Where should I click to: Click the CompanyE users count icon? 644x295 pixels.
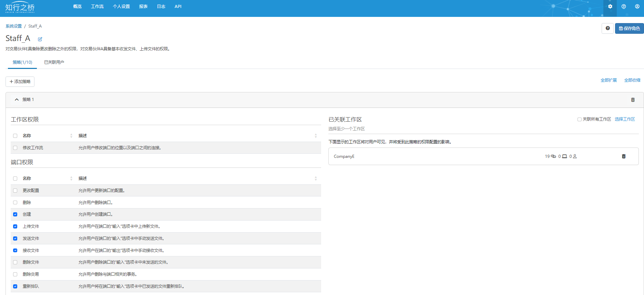click(574, 156)
